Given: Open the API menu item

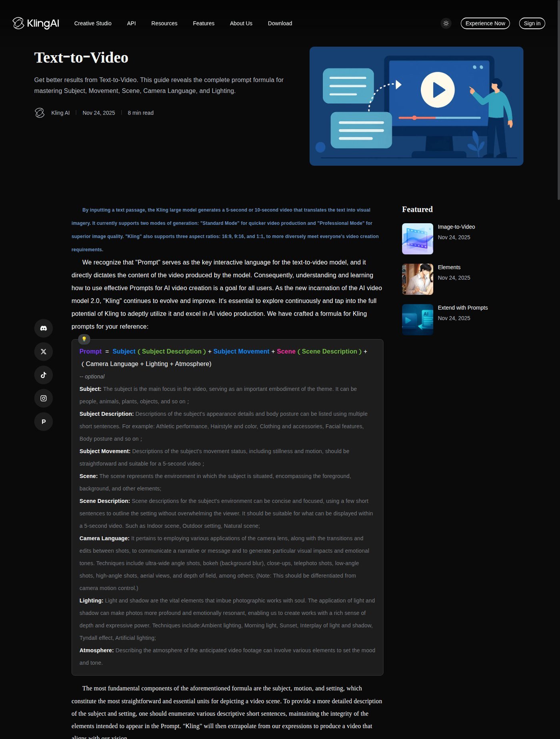Looking at the screenshot, I should pos(131,23).
